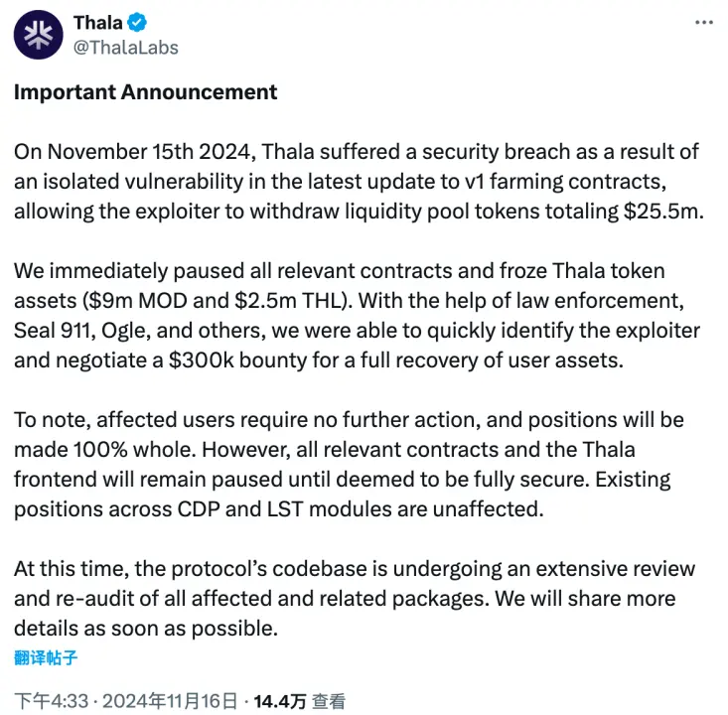Click the blue verified badge
728x715 pixels.
(x=137, y=22)
